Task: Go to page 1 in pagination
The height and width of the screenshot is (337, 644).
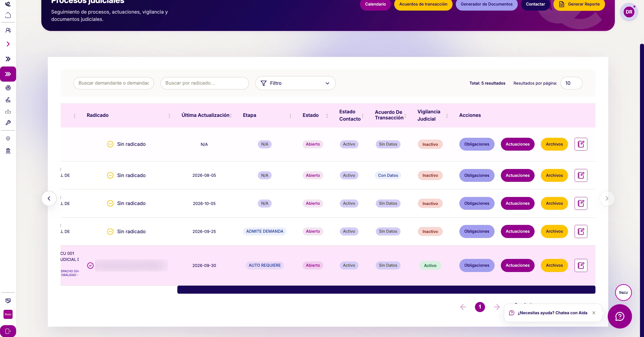Action: click(x=480, y=307)
